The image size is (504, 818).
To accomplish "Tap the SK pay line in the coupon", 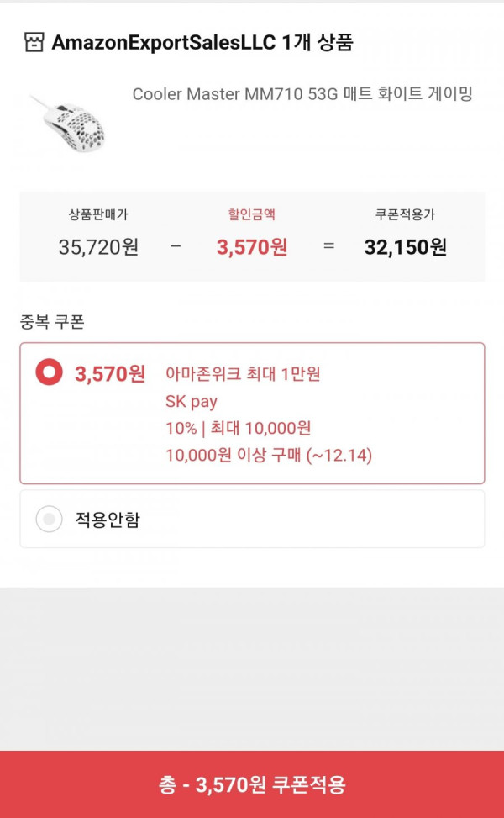I will pos(192,402).
